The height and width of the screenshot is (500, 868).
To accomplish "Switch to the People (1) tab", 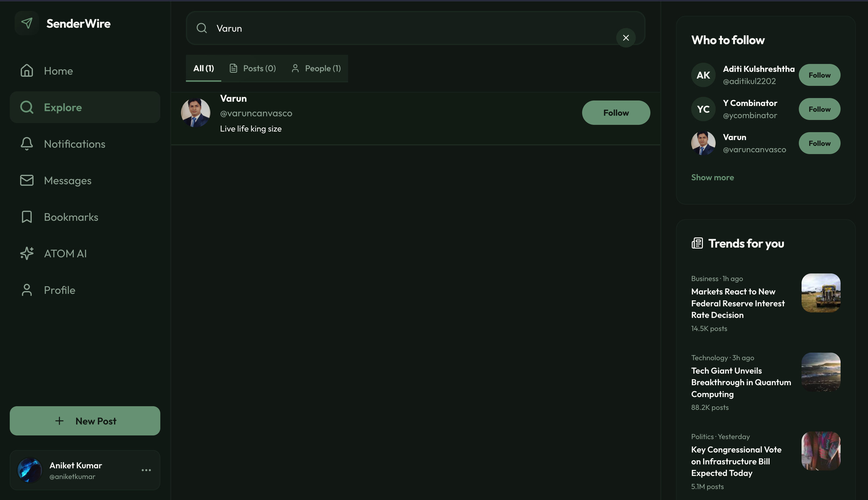I will (x=316, y=68).
